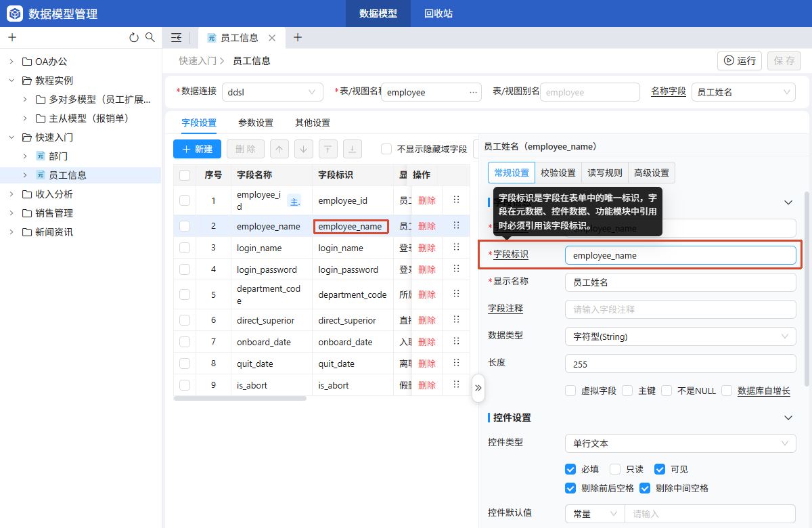812x528 pixels.
Task: Click the 运行 button
Action: (x=740, y=61)
